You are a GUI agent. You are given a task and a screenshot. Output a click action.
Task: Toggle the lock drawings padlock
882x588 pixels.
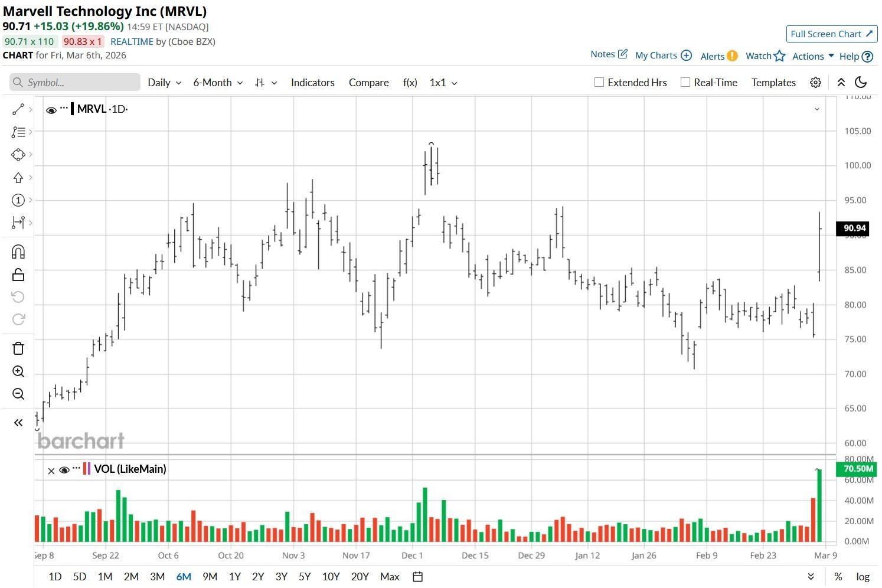point(18,275)
